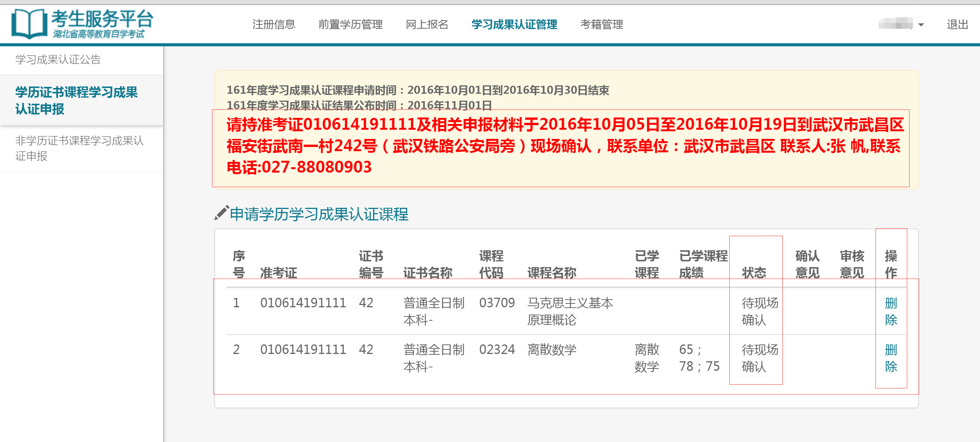
Task: Open 考籍管理 menu item
Action: pyautogui.click(x=601, y=24)
